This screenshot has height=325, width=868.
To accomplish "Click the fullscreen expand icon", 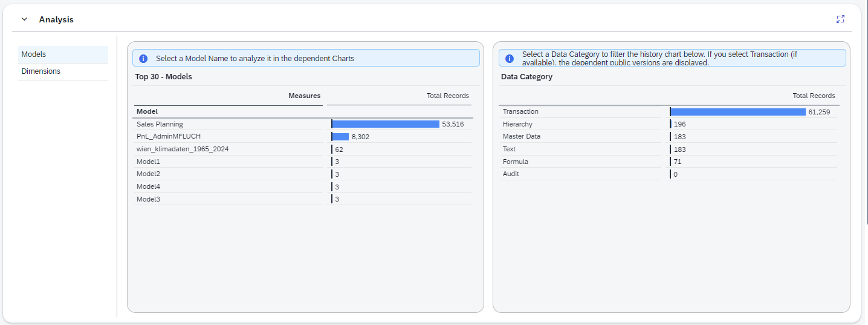I will (840, 19).
